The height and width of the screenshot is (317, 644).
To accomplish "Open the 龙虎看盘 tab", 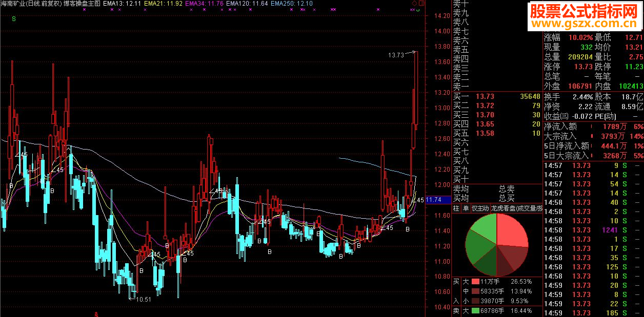I will point(516,208).
